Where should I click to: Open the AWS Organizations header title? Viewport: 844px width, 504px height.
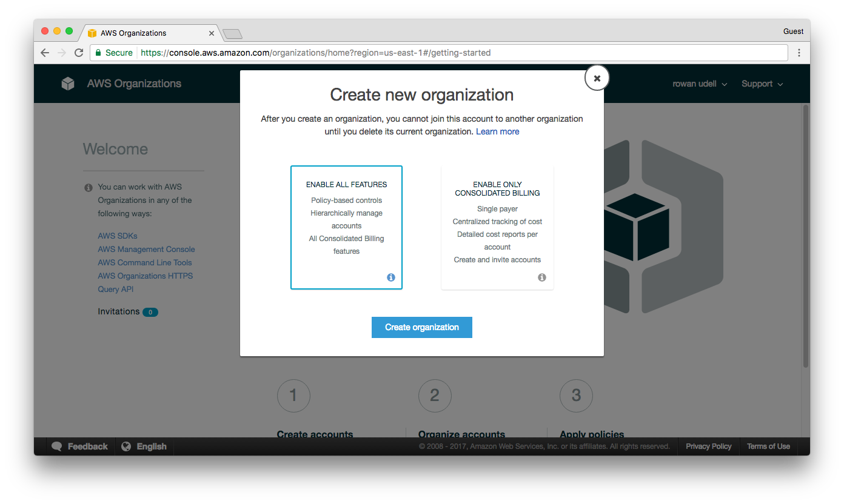[x=134, y=84]
